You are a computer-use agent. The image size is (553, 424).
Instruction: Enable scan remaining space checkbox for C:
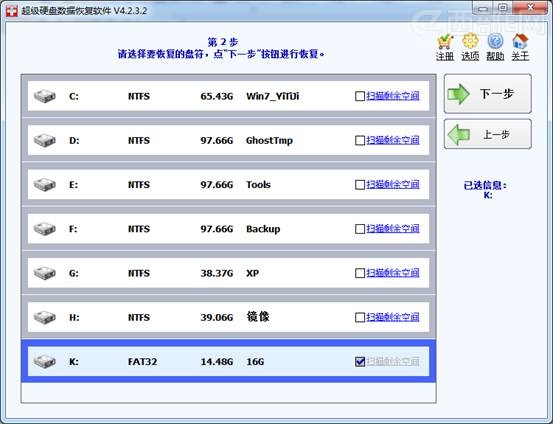(360, 96)
